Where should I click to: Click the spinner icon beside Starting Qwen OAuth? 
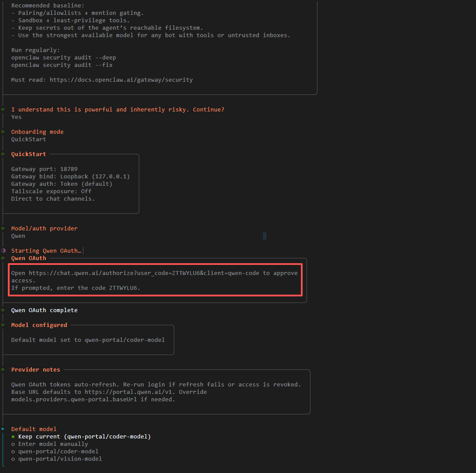[3, 250]
